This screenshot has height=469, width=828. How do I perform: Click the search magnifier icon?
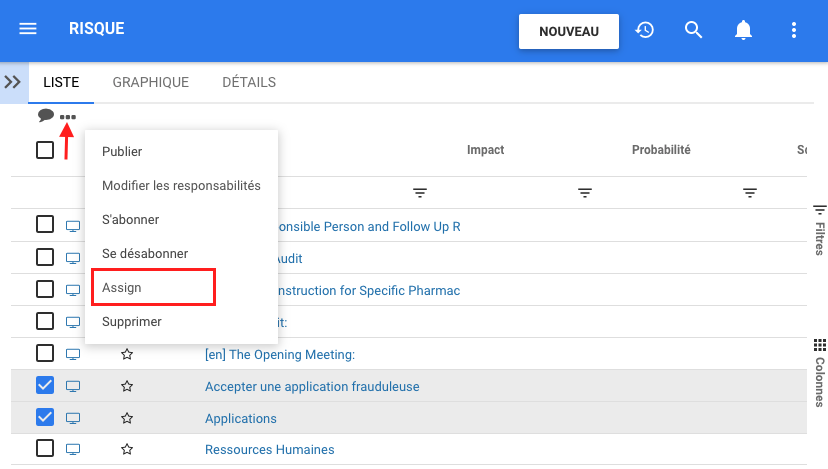point(694,30)
